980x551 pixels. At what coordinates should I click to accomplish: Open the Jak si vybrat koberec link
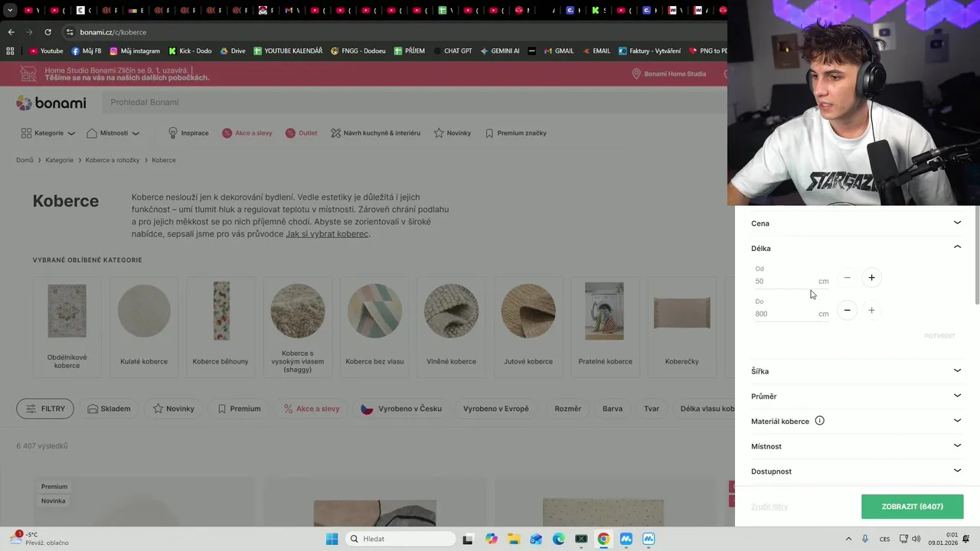tap(327, 233)
